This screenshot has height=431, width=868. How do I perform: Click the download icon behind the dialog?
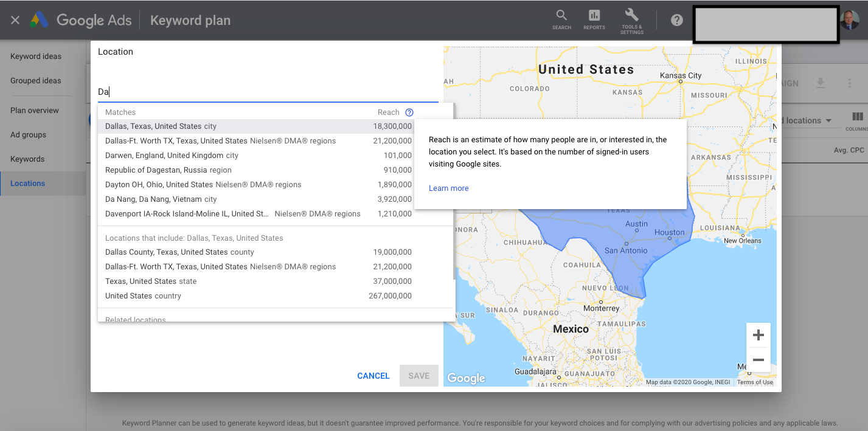(x=821, y=83)
